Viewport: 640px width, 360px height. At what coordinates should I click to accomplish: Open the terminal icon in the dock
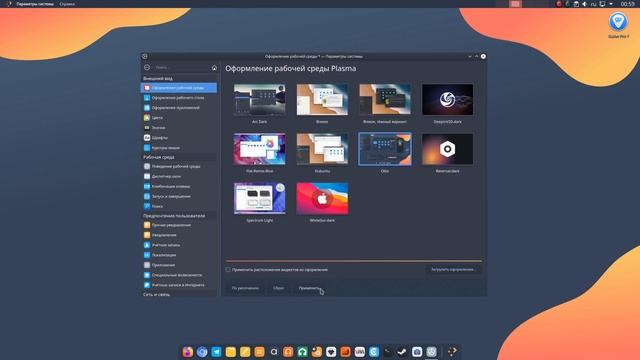click(x=388, y=352)
